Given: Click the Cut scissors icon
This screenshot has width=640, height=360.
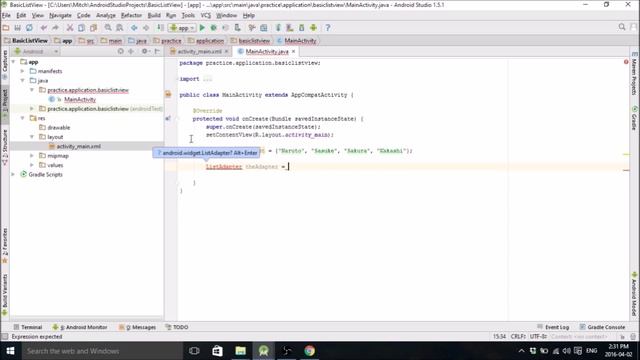Looking at the screenshot, I should (x=70, y=28).
